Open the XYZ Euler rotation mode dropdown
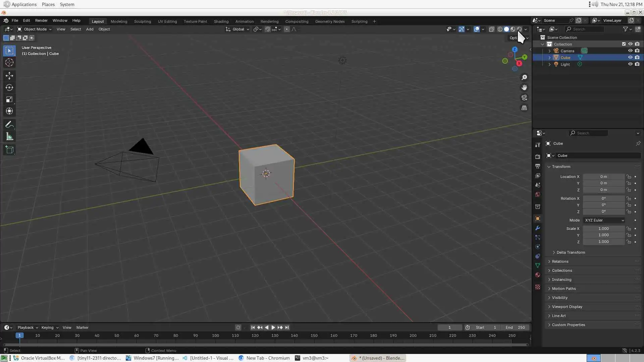This screenshot has height=362, width=644. coord(604,220)
